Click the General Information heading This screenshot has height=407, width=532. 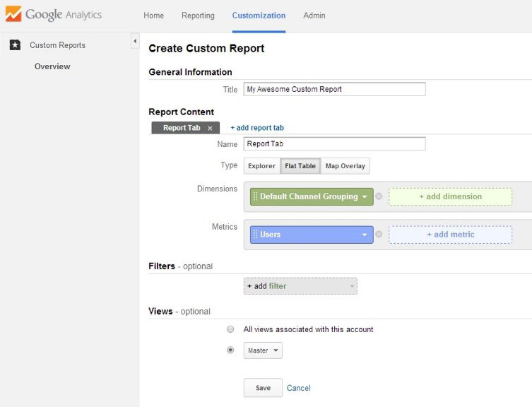click(x=190, y=72)
